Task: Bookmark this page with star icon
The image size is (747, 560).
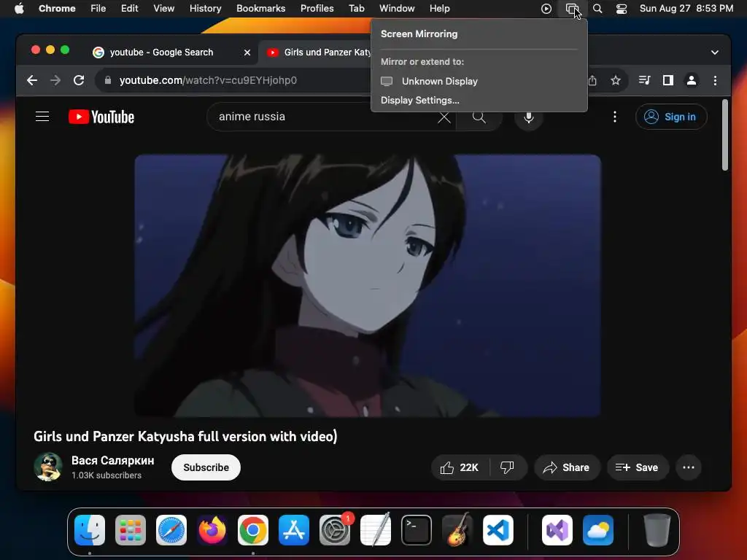Action: [x=616, y=80]
